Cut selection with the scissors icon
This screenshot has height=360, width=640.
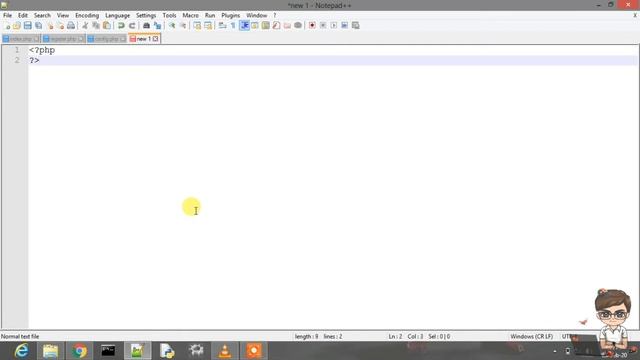pos(85,25)
